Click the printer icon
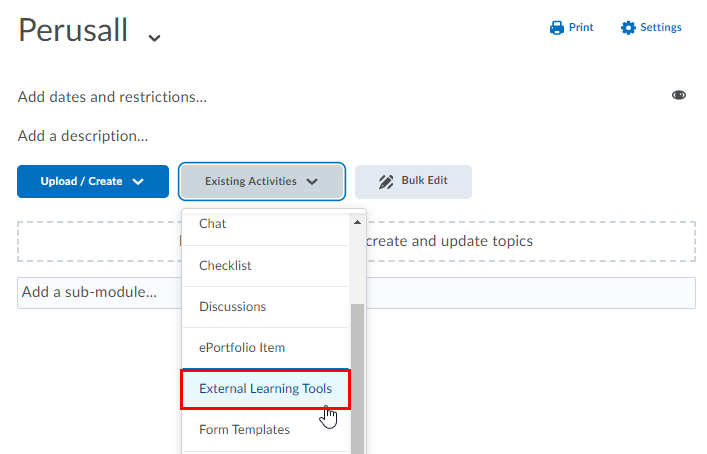 click(x=557, y=28)
